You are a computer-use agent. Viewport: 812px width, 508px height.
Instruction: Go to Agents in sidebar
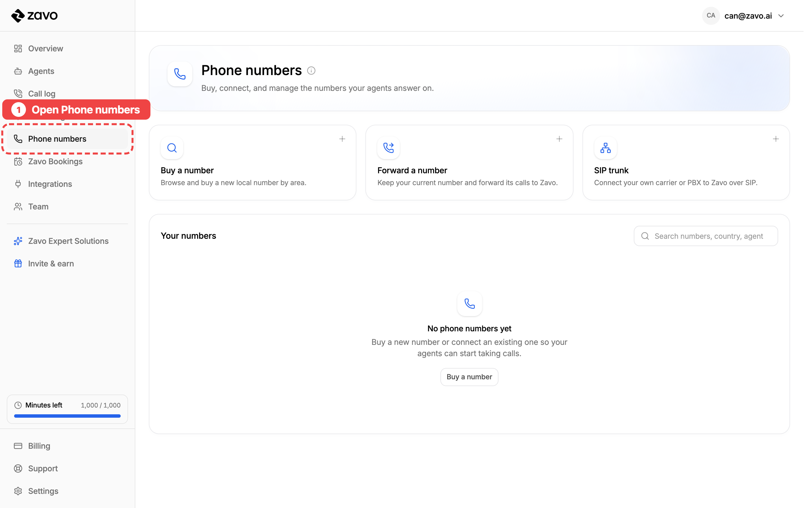pos(67,71)
